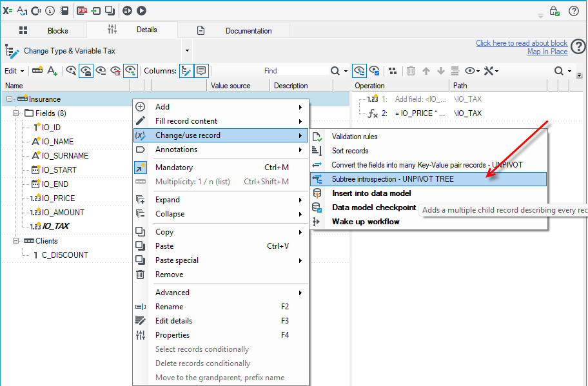
Task: Click the move down arrow icon
Action: click(x=441, y=71)
